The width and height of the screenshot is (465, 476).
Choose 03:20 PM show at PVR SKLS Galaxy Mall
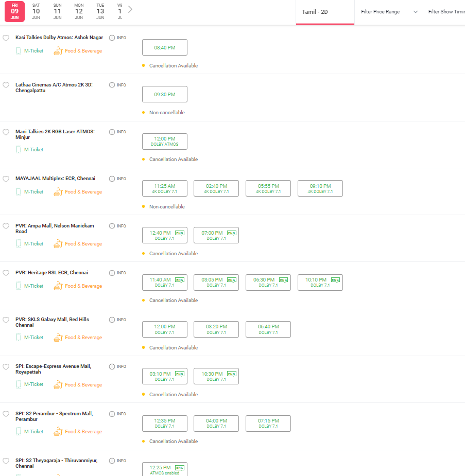[216, 329]
